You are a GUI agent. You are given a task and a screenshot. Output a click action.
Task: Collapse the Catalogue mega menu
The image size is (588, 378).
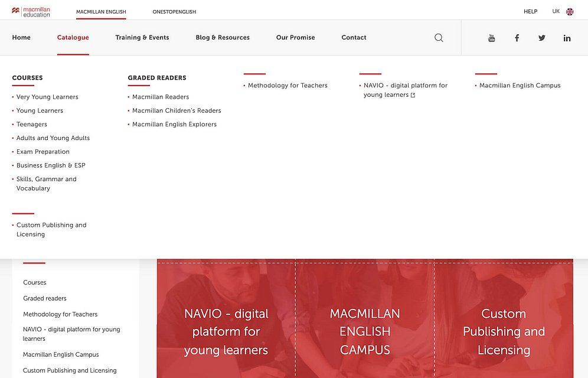pyautogui.click(x=73, y=38)
